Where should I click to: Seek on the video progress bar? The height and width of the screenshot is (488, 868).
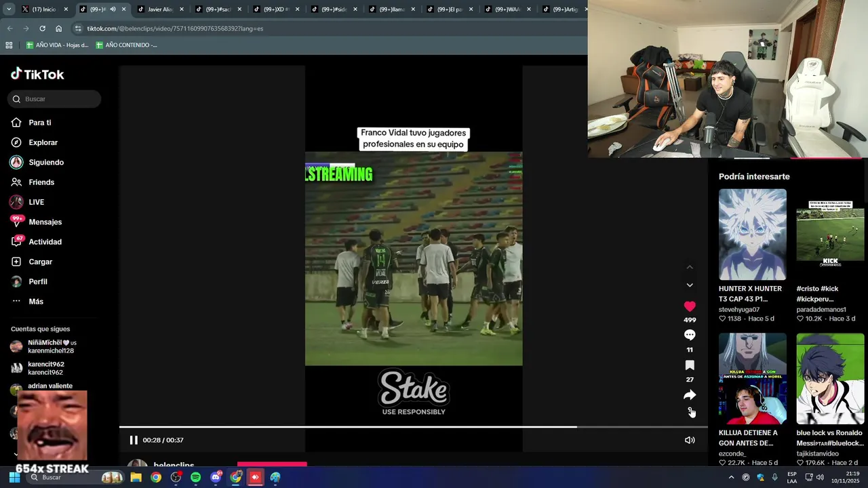pyautogui.click(x=414, y=427)
